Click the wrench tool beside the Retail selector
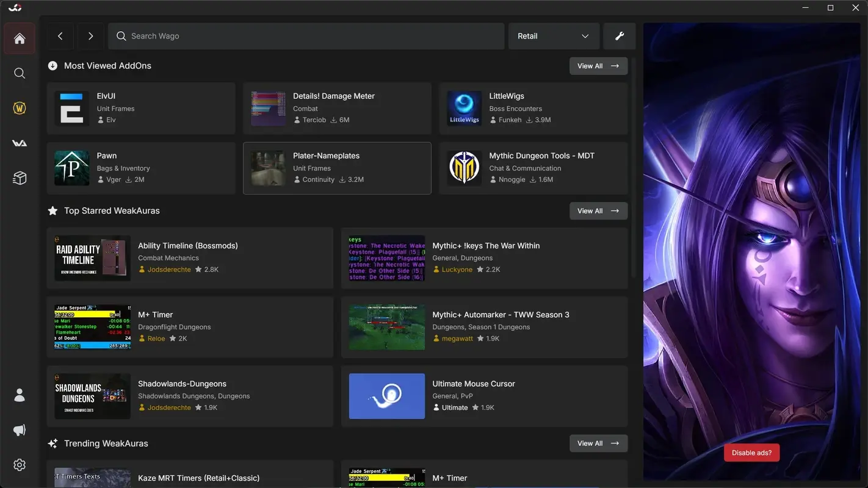The height and width of the screenshot is (488, 868). [619, 36]
